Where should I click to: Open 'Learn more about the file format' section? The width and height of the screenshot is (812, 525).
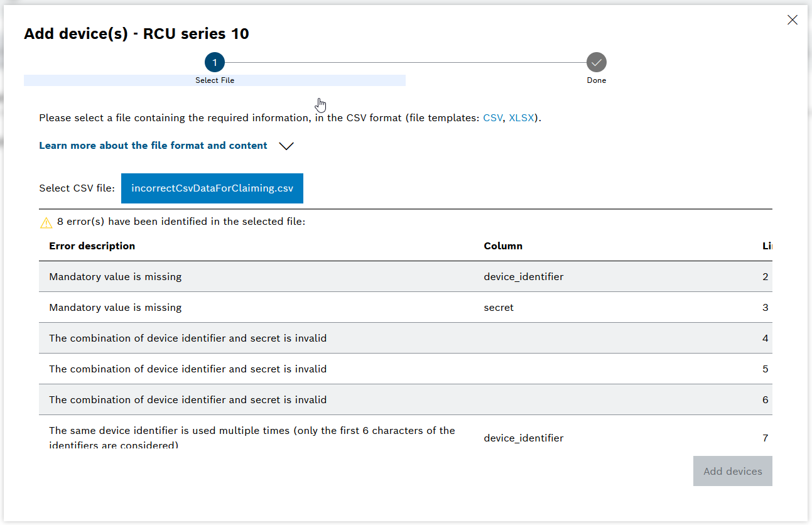point(153,146)
